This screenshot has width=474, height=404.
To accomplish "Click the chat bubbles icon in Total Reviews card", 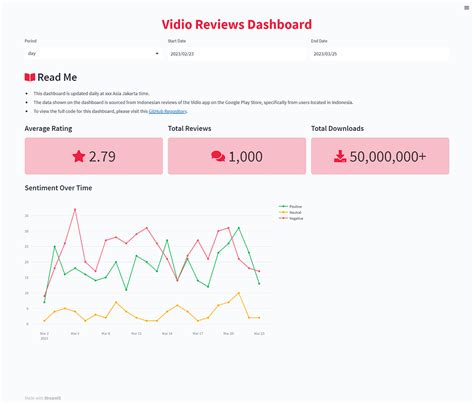I will tap(218, 156).
